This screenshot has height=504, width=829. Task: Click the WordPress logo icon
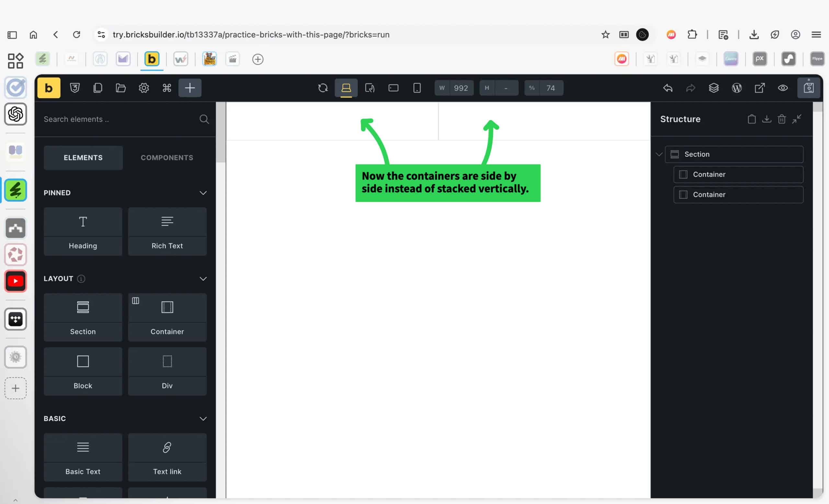[737, 88]
